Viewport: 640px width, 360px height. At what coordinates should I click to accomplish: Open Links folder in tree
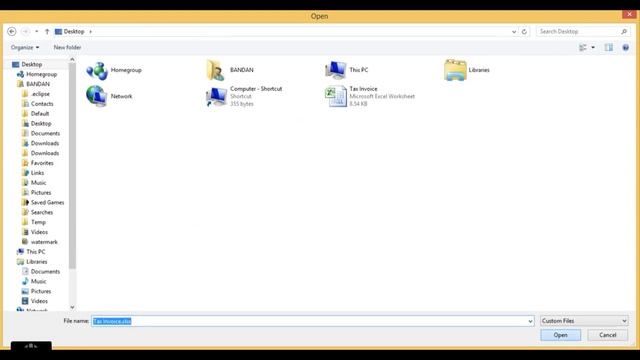pyautogui.click(x=37, y=173)
